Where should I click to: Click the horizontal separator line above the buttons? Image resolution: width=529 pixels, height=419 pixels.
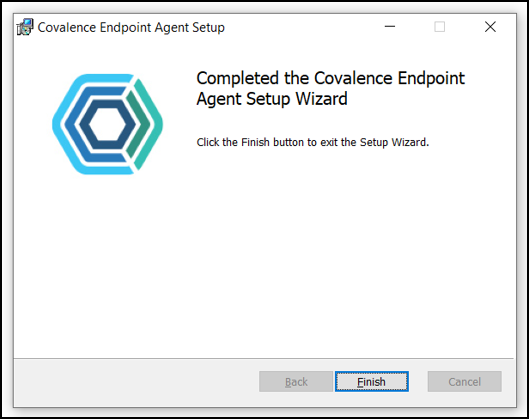click(264, 358)
